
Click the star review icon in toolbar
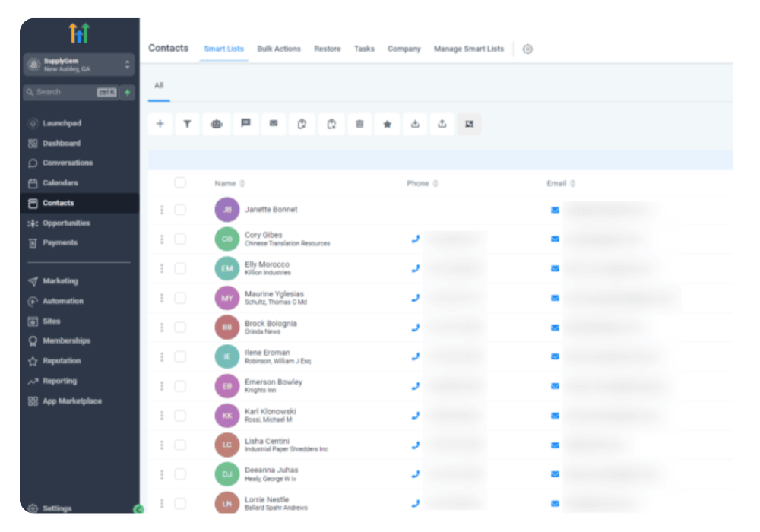click(387, 124)
